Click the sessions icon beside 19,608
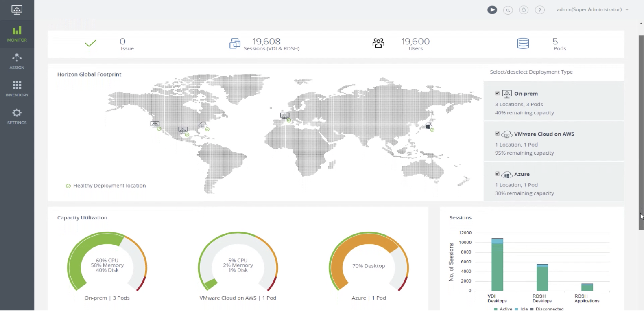644x311 pixels. pyautogui.click(x=235, y=43)
